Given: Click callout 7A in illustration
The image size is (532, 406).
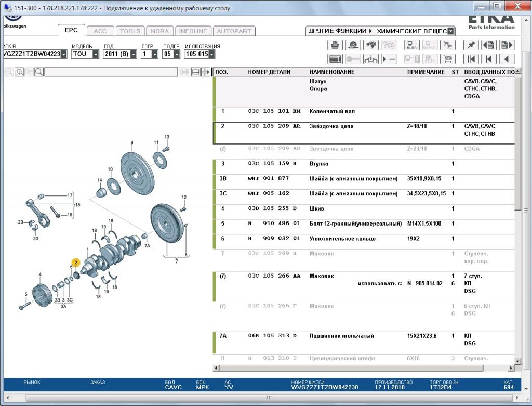Looking at the screenshot, I should tap(147, 245).
